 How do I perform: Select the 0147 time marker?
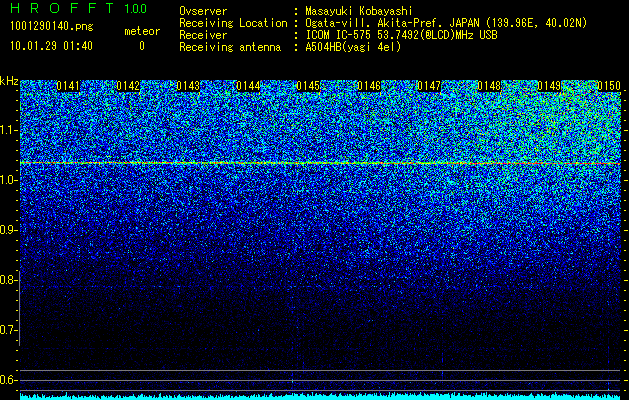pos(429,86)
